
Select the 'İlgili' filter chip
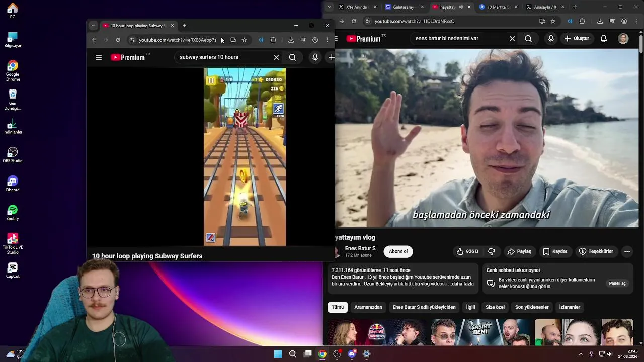(470, 307)
